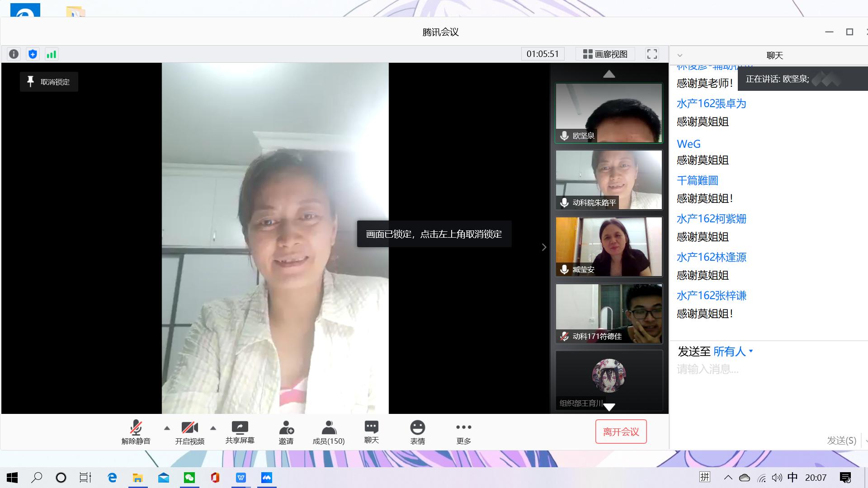Open emoji reactions (表情)
Viewport: 868px width, 488px height.
coord(417,432)
